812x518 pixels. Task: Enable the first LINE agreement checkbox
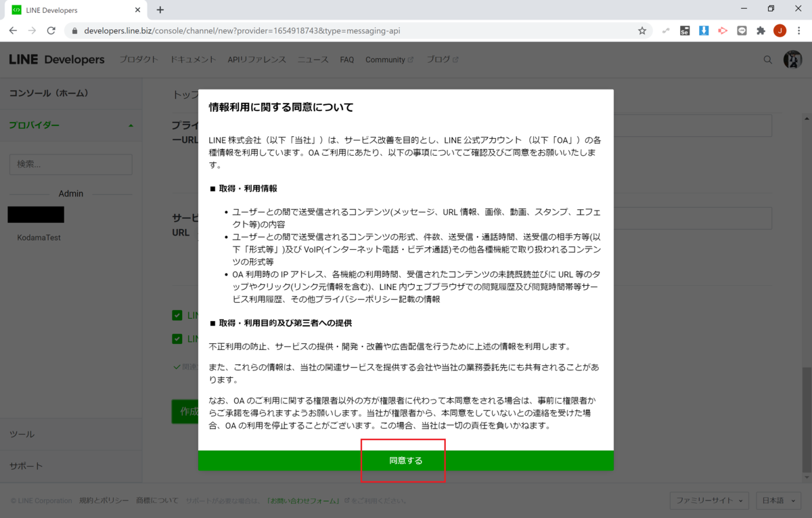point(177,315)
